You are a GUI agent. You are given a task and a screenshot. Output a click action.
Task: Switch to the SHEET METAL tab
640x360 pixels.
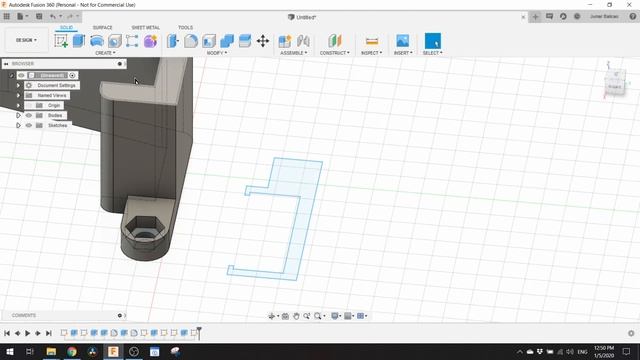coord(145,27)
